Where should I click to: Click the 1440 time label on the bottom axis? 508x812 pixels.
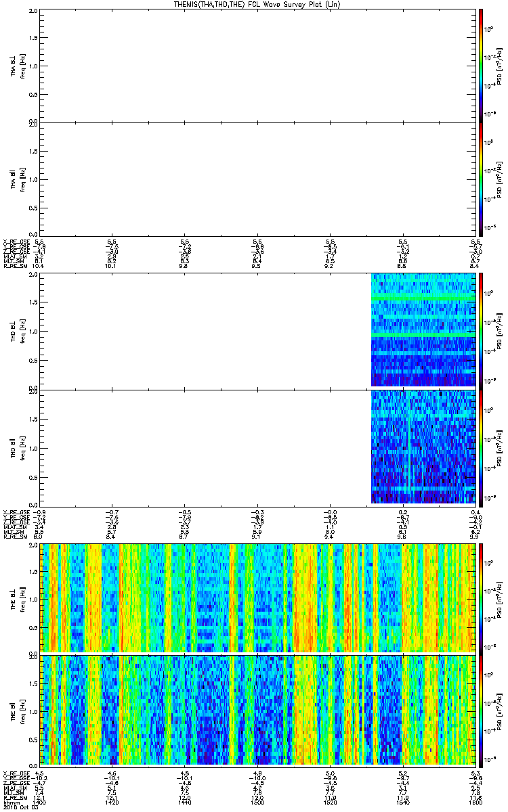point(184,801)
